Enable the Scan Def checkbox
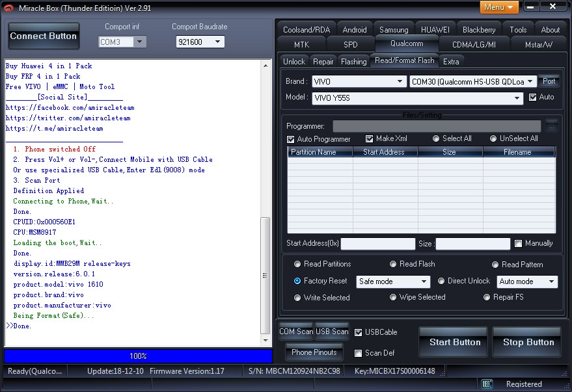572x392 pixels. (358, 353)
